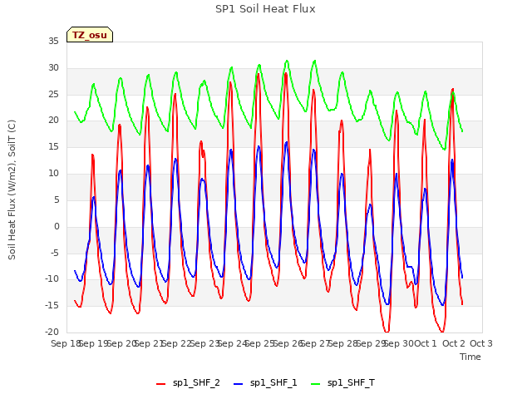
Task: Click the Oct 1 x-axis tick label
Action: pos(426,343)
